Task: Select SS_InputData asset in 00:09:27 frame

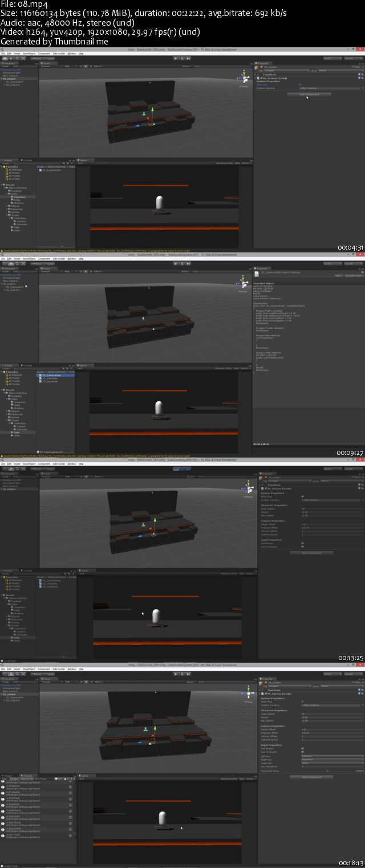Action: point(50,381)
